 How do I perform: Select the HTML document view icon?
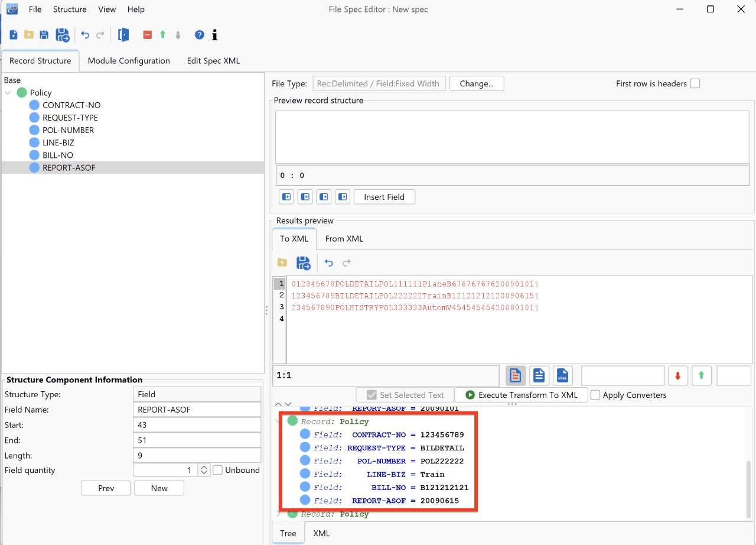(563, 375)
